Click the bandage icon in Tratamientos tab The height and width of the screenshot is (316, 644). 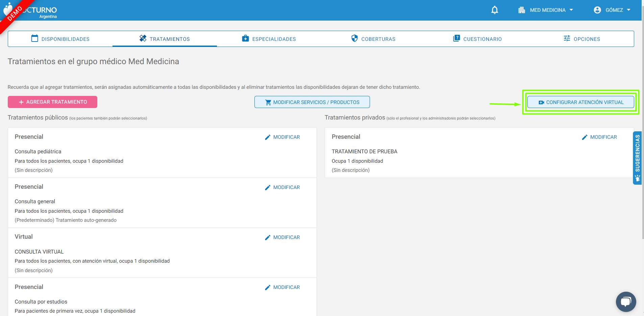(143, 38)
